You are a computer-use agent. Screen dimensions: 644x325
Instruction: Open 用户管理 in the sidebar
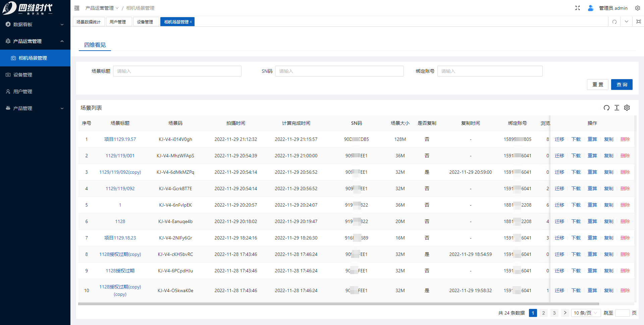[x=23, y=92]
